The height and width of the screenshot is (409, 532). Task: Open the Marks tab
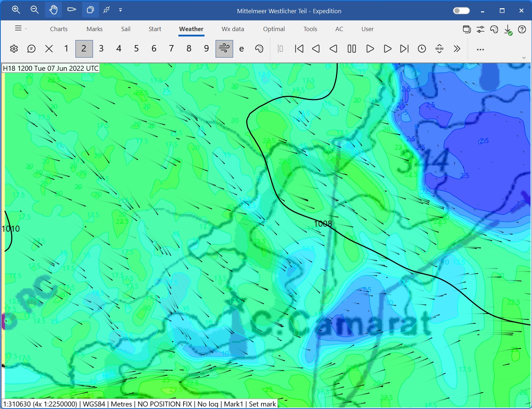[x=94, y=29]
